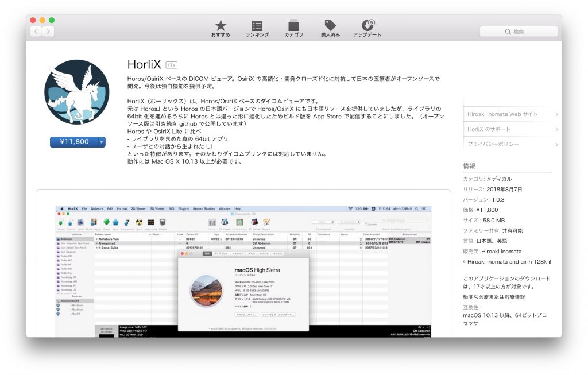Go back with the left arrow button
Image resolution: width=588 pixels, height=375 pixels.
(36, 32)
